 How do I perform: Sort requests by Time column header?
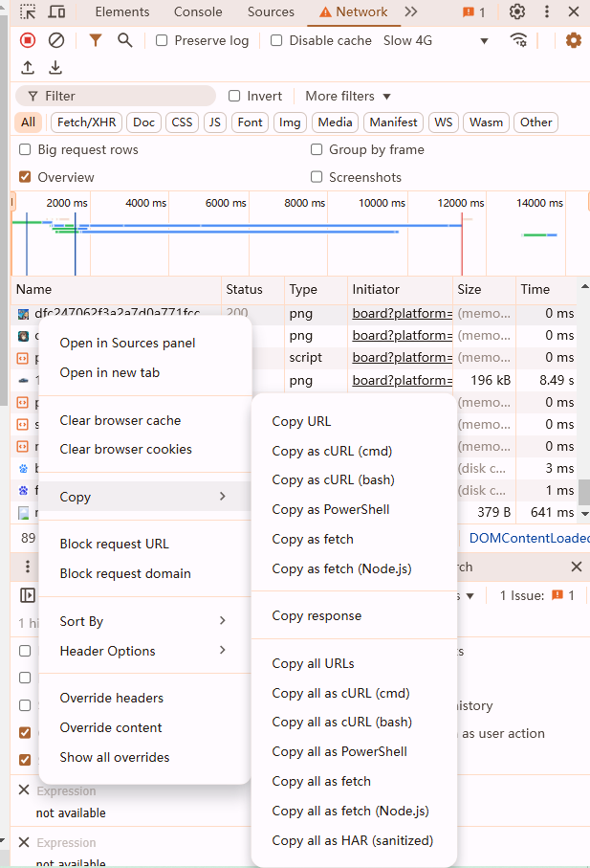546,289
